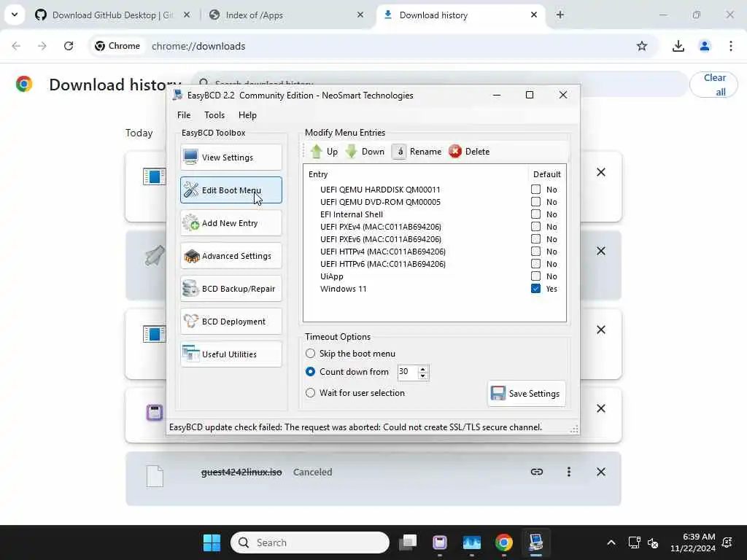Screen dimensions: 747x560
Task: Increase countdown value with up arrow
Action: (423, 368)
